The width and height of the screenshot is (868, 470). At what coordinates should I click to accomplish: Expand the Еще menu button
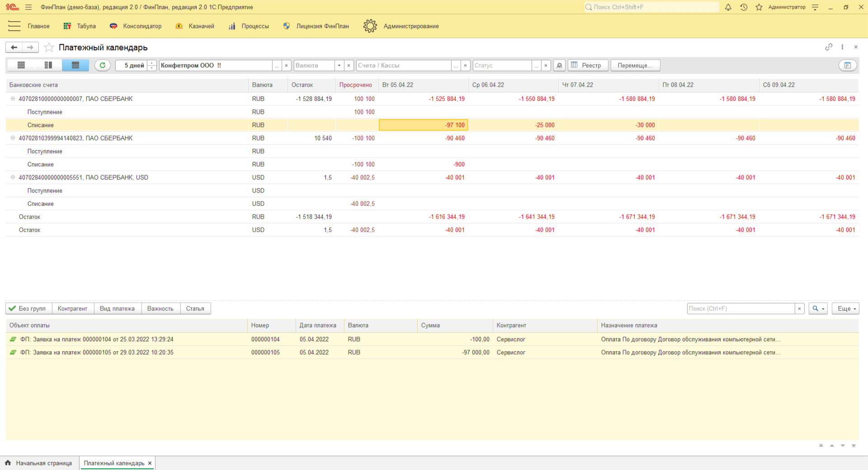click(x=845, y=309)
